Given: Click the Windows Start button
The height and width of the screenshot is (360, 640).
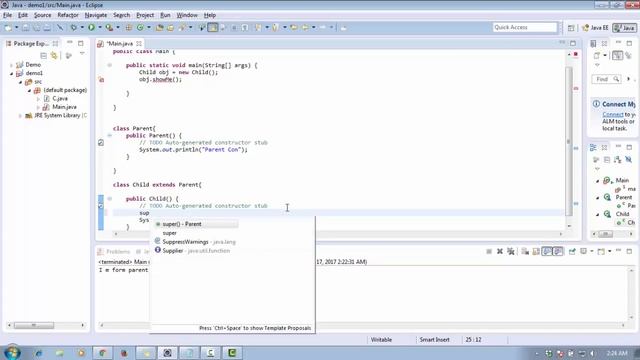Looking at the screenshot, I should coord(11,353).
